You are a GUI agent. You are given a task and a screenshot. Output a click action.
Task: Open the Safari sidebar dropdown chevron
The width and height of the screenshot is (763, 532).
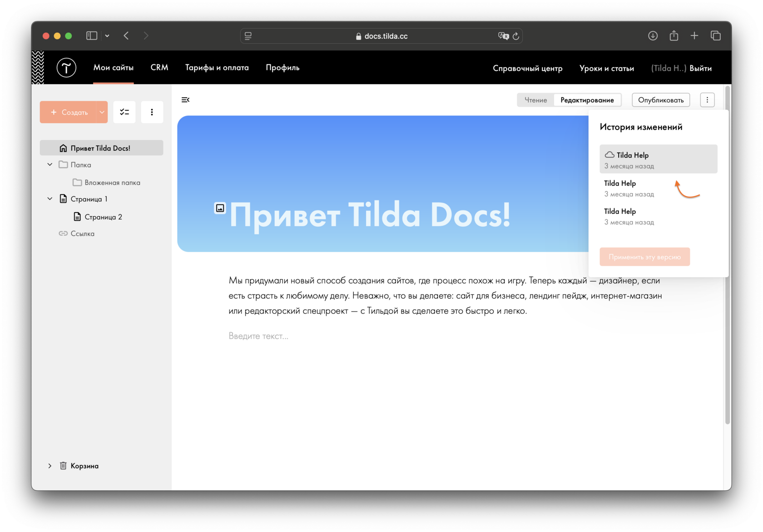coord(107,35)
